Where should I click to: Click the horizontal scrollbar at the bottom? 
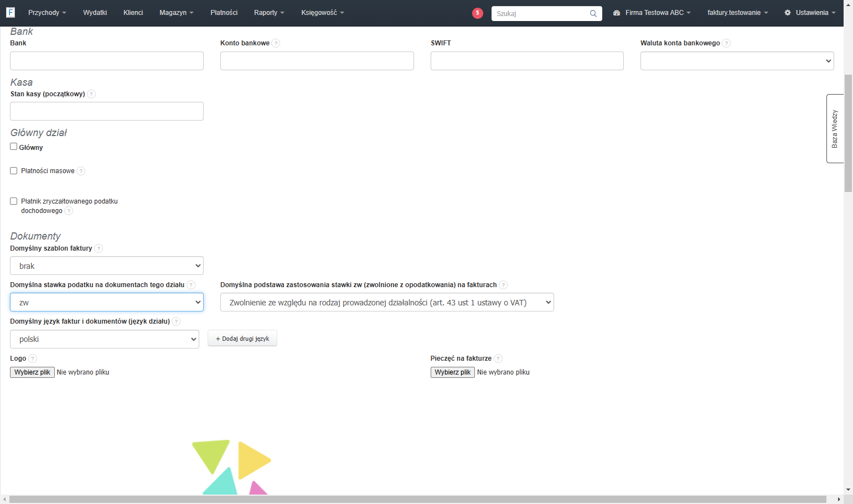click(x=418, y=500)
